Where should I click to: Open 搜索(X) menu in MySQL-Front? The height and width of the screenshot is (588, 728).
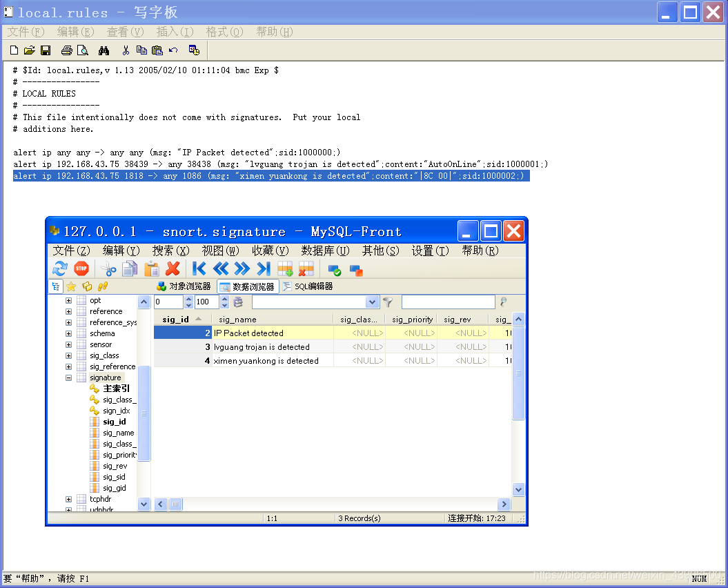[171, 251]
